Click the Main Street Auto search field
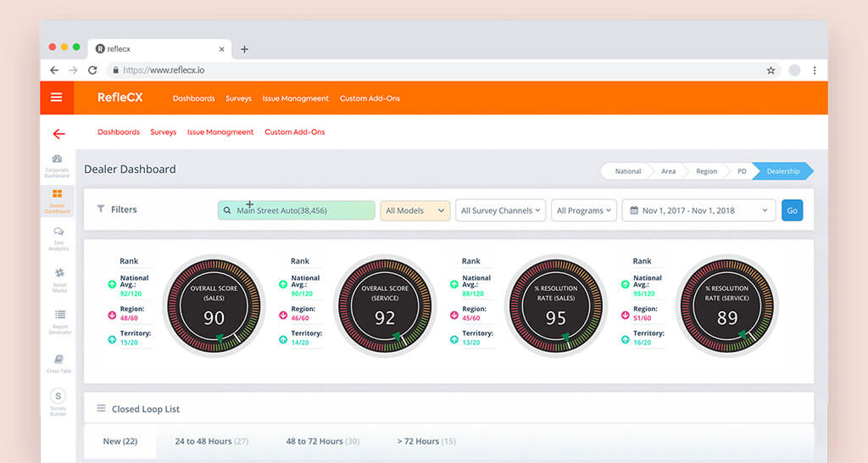 tap(296, 210)
